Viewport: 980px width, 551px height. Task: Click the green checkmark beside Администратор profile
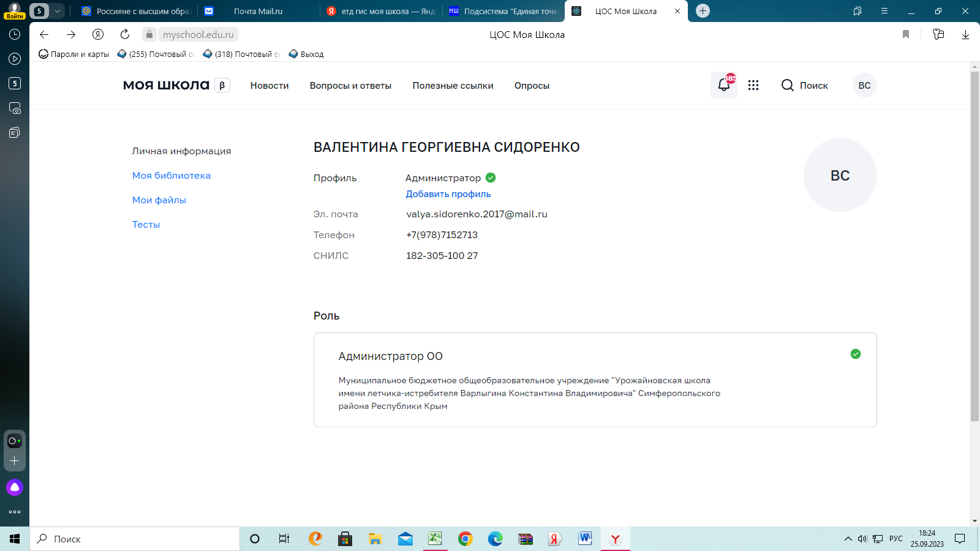(491, 178)
